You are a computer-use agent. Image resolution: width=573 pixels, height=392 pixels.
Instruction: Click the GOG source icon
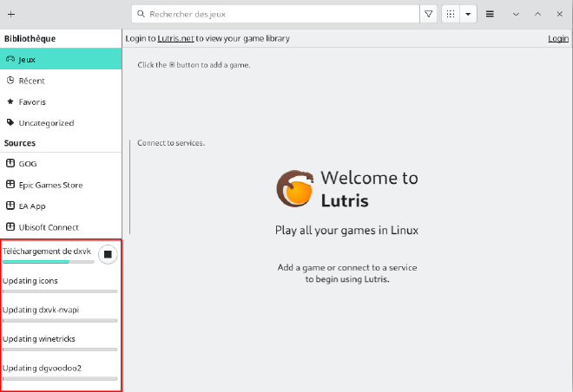pyautogui.click(x=10, y=164)
